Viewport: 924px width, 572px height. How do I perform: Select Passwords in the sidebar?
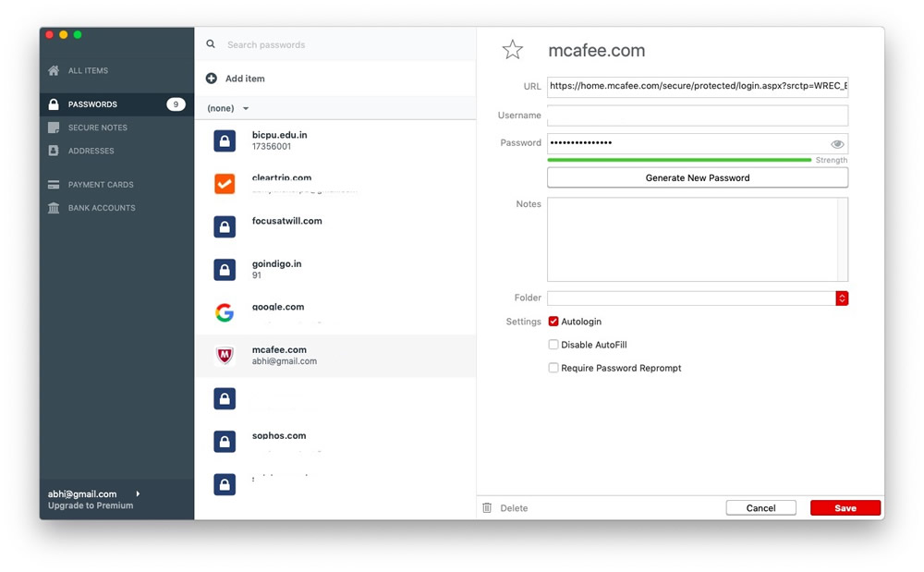(116, 104)
